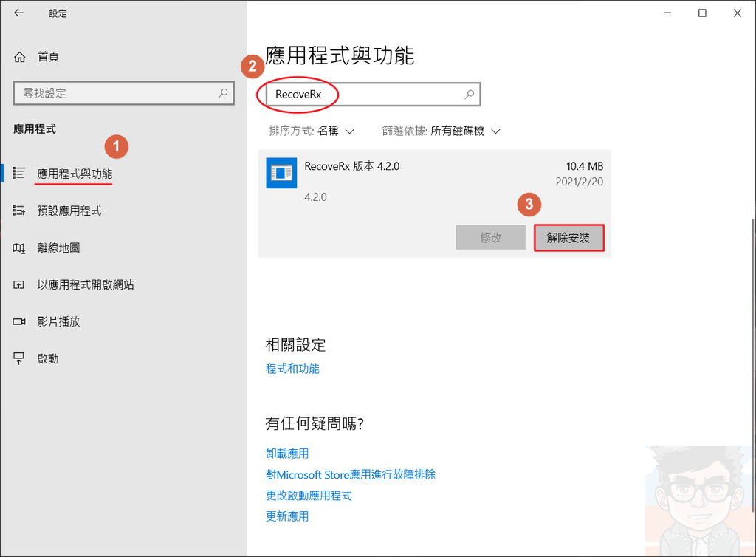Screen dimensions: 756x557
Task: Click the 應用程式與功能 list icon in the sidebar
Action: 18,173
